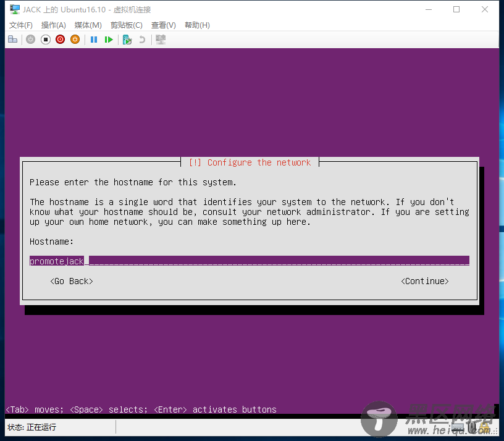This screenshot has height=441, width=504.
Task: Click the grey Start power icon
Action: (30, 40)
